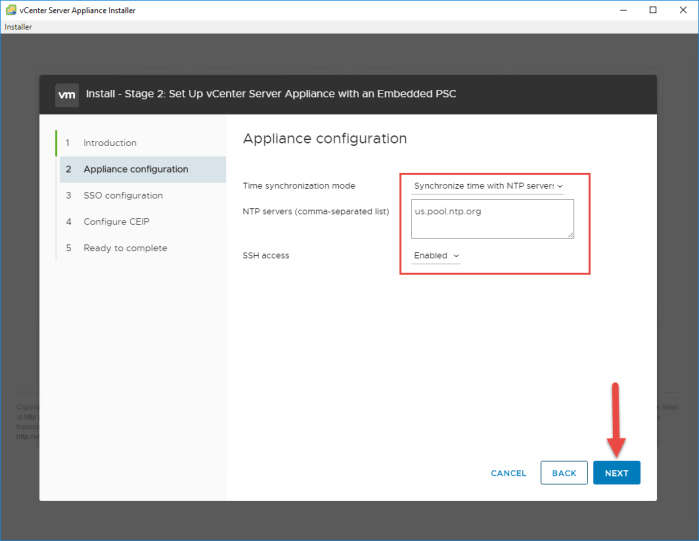Minimize the installer window
Screen dimensions: 699x541
[624, 9]
